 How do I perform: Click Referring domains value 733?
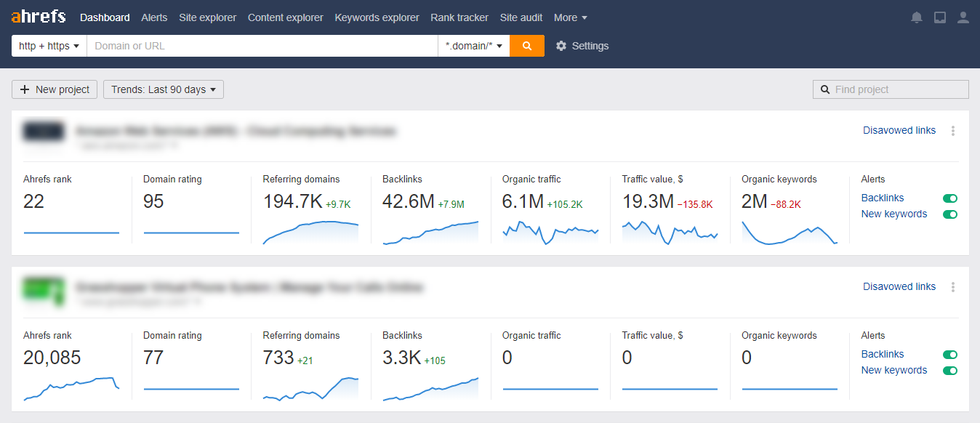pyautogui.click(x=278, y=358)
